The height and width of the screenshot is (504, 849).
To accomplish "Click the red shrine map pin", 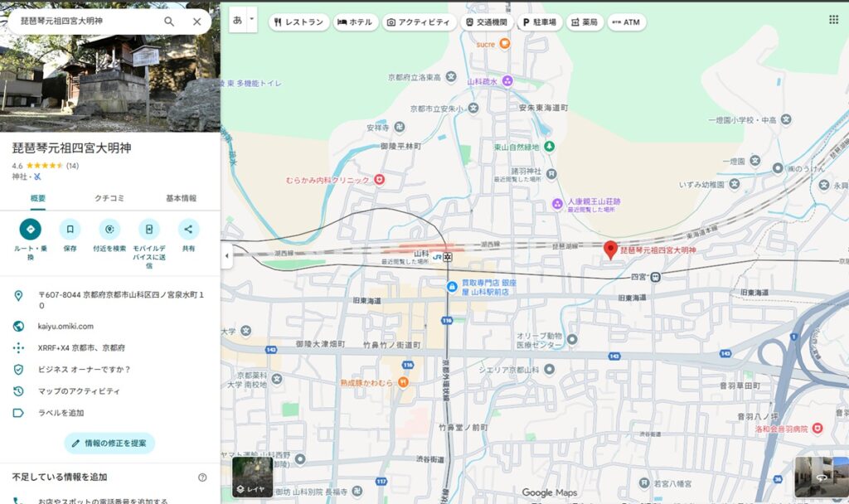I will tap(610, 250).
